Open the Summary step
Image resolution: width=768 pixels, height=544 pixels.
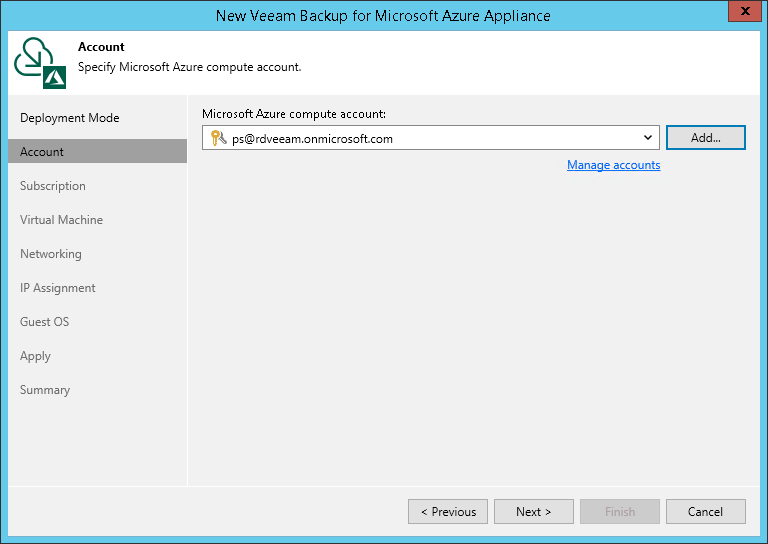pyautogui.click(x=45, y=390)
